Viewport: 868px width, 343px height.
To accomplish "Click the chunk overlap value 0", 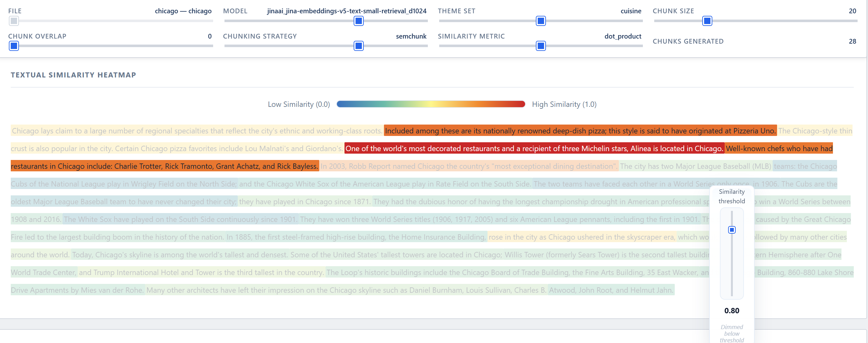I will pyautogui.click(x=210, y=36).
